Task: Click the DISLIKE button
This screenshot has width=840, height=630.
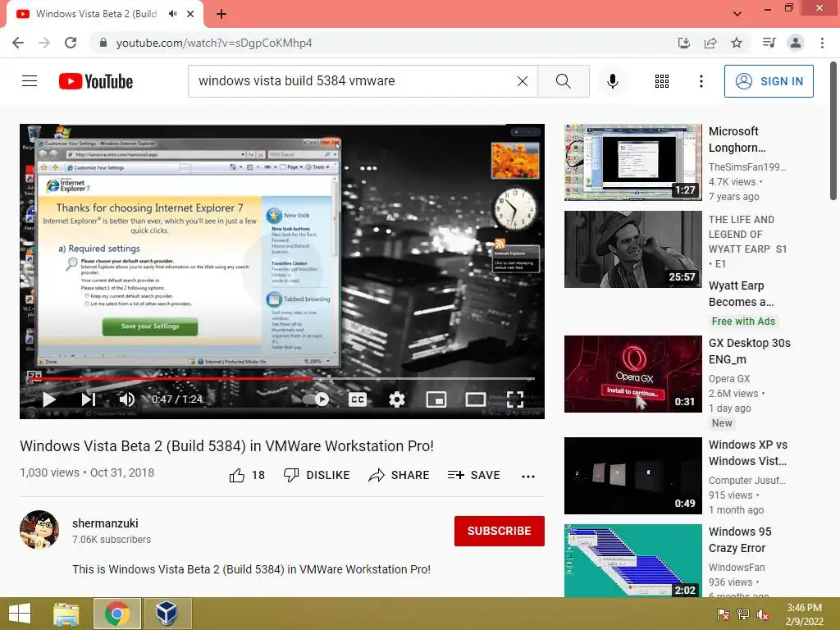Action: pyautogui.click(x=317, y=475)
